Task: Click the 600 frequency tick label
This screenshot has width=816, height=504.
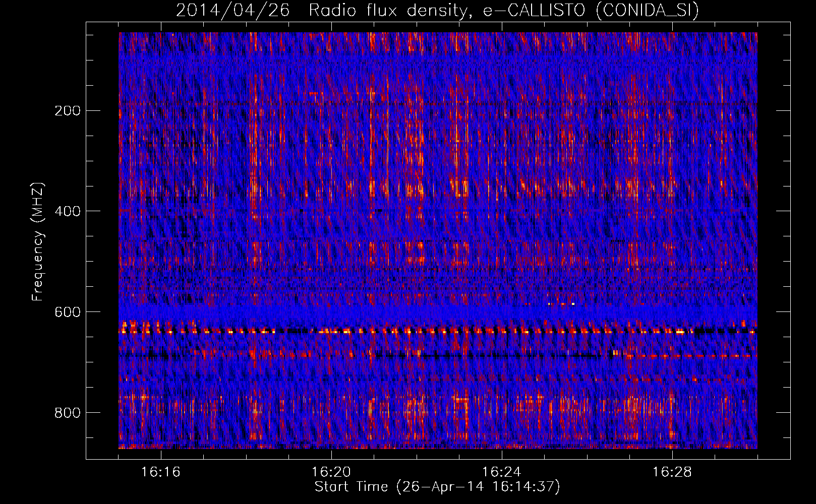Action: pos(68,312)
